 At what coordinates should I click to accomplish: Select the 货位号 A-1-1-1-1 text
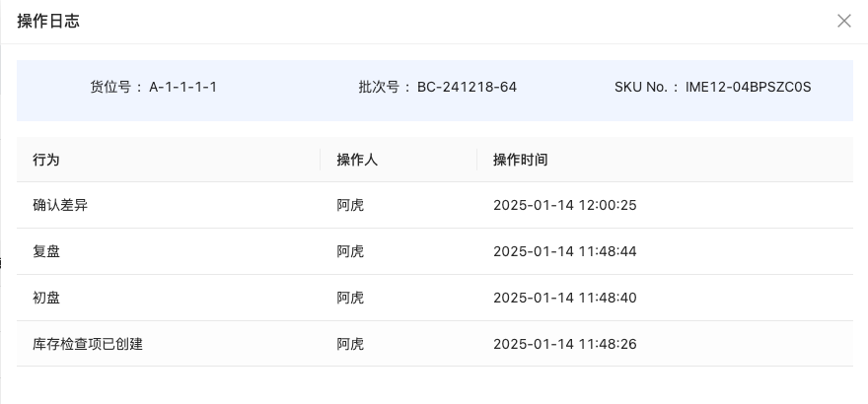[x=182, y=87]
